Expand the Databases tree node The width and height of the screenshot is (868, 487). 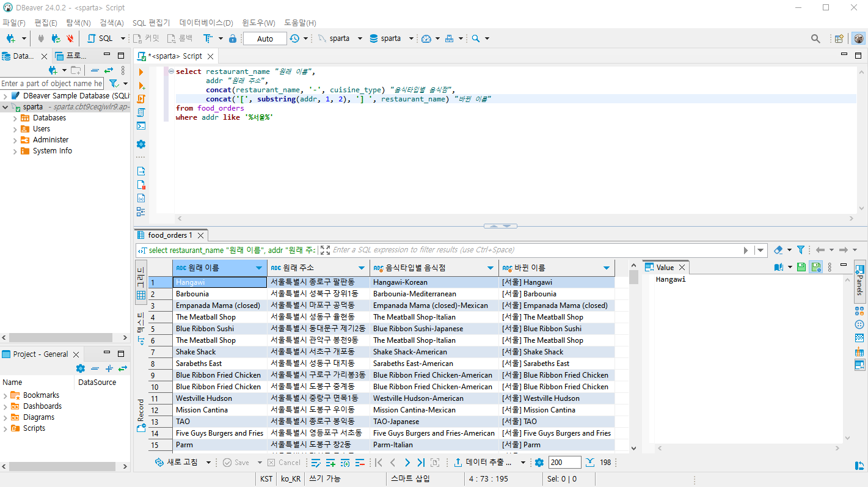pyautogui.click(x=15, y=118)
